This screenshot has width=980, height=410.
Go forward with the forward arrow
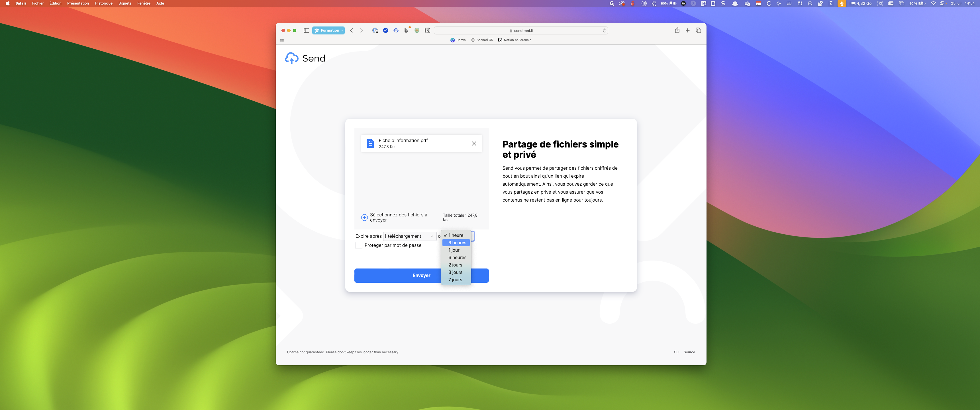click(x=362, y=30)
